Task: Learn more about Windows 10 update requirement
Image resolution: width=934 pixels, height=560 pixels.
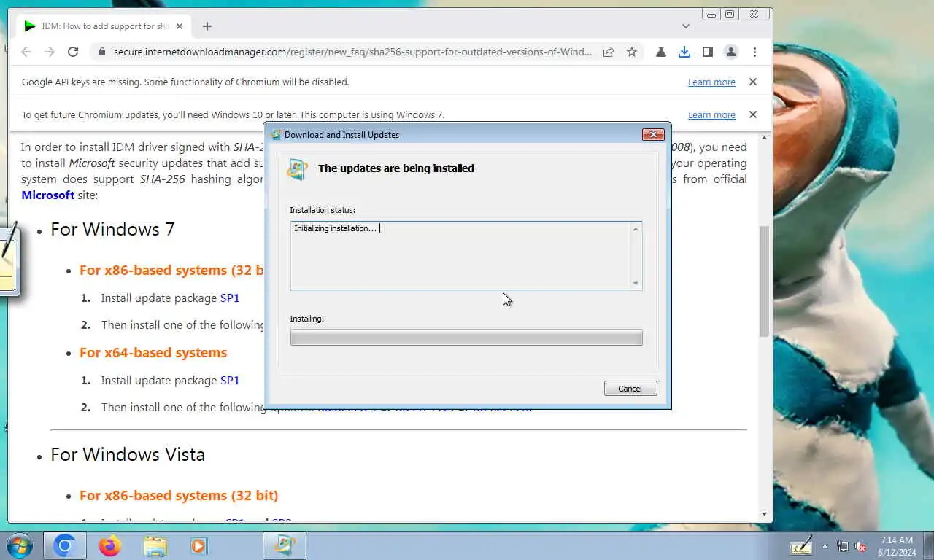Action: (x=711, y=115)
